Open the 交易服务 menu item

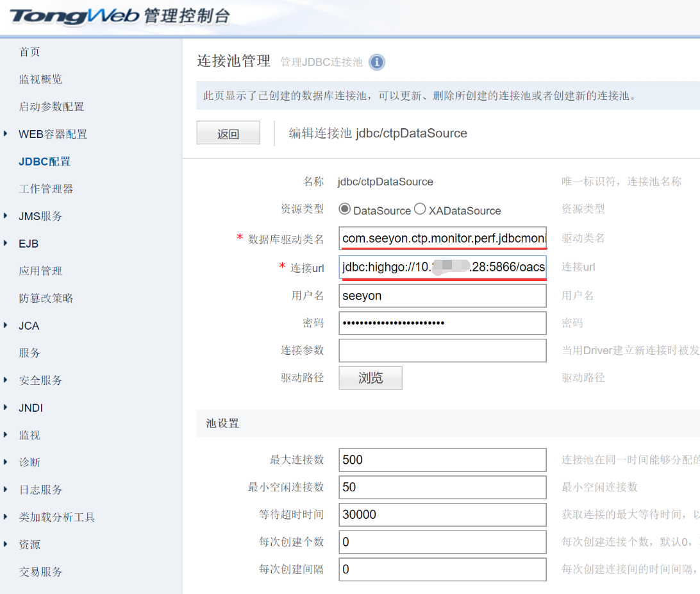tap(40, 572)
